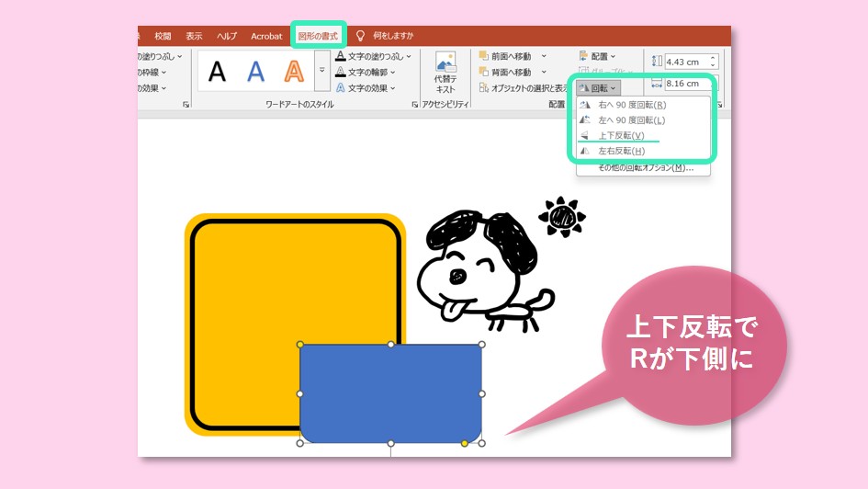Open the オブジェクトの選択と表示 selection pane
This screenshot has height=489, width=868.
click(524, 88)
